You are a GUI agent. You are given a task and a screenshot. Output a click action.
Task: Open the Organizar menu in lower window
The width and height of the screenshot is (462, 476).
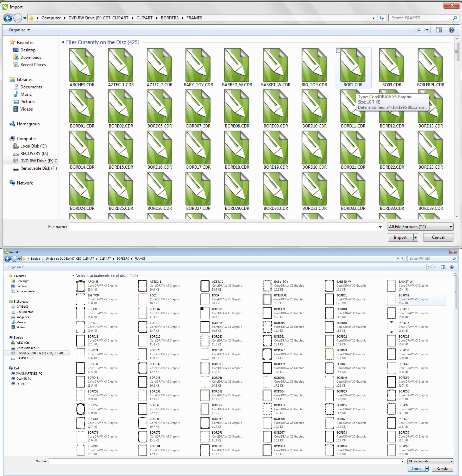tap(16, 267)
